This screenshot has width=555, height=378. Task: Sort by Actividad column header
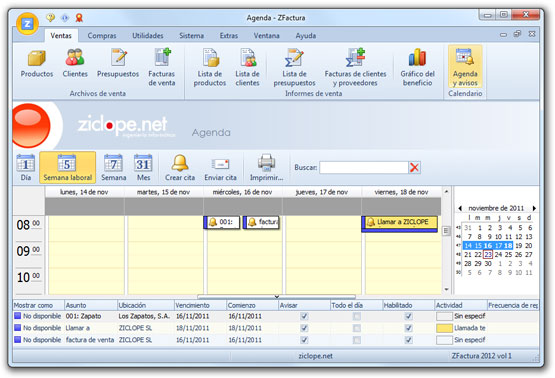tap(460, 305)
